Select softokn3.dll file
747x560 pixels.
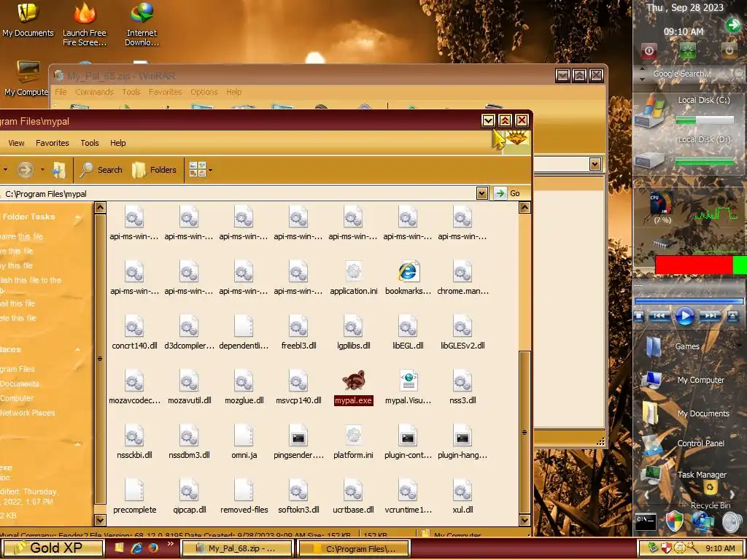pos(298,497)
